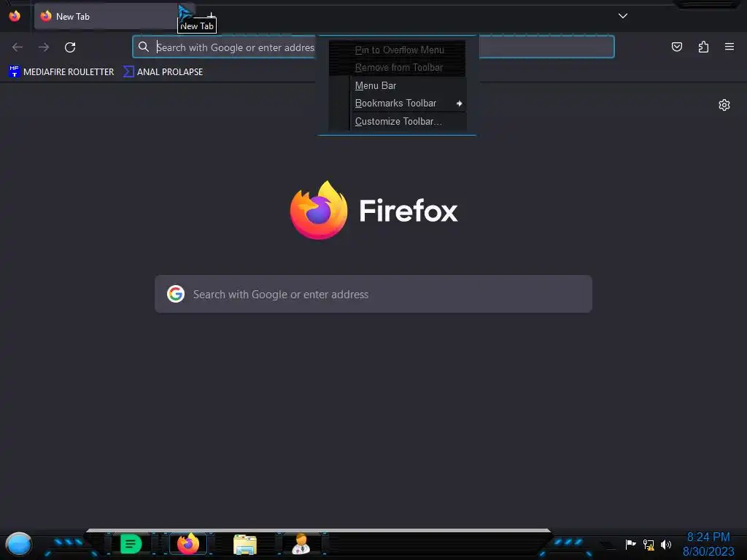Open the doctor figure taskbar app
Screen dimensions: 747x560
point(301,544)
